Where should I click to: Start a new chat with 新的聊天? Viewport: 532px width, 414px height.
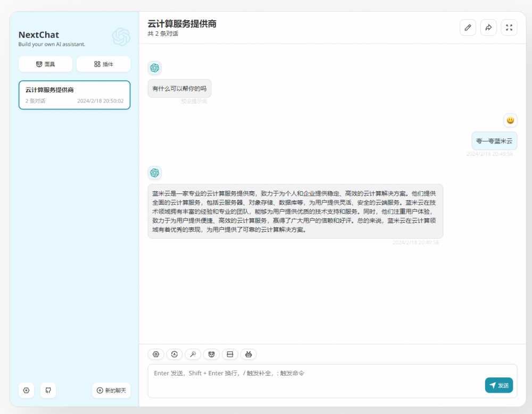click(111, 390)
